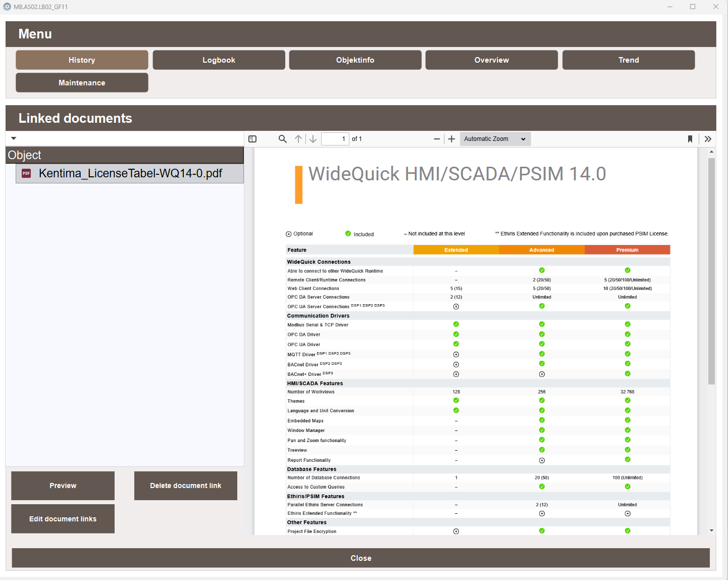Screen dimensions: 728x580
Task: Open the Overview menu
Action: pyautogui.click(x=492, y=60)
